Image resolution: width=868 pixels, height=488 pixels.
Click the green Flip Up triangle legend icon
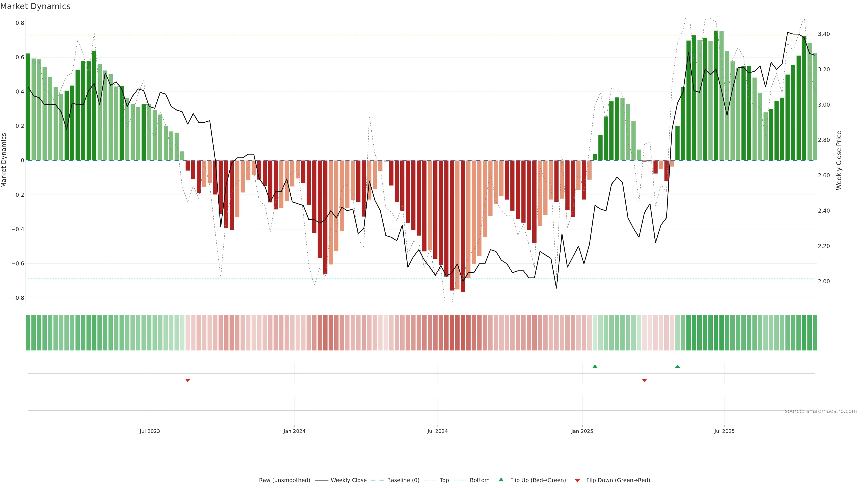click(501, 480)
